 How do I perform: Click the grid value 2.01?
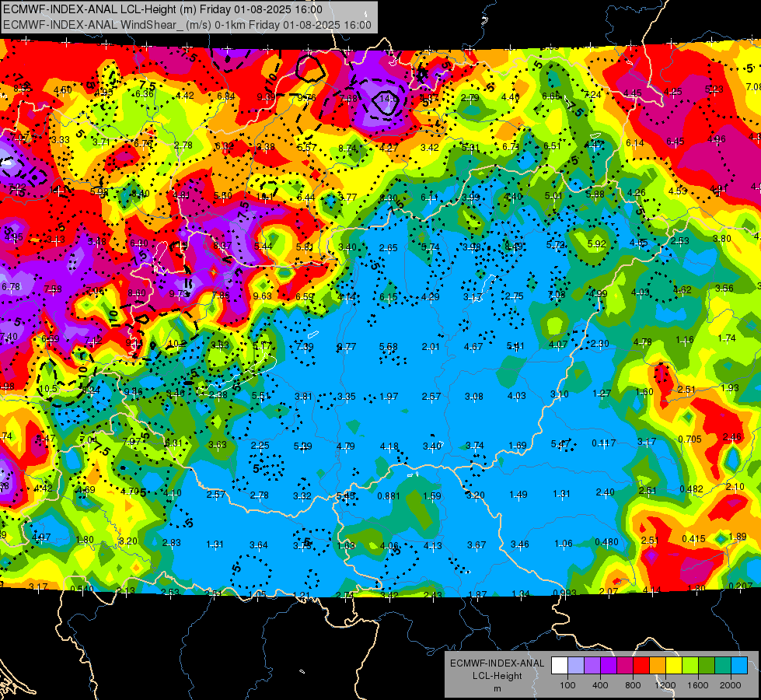[431, 346]
